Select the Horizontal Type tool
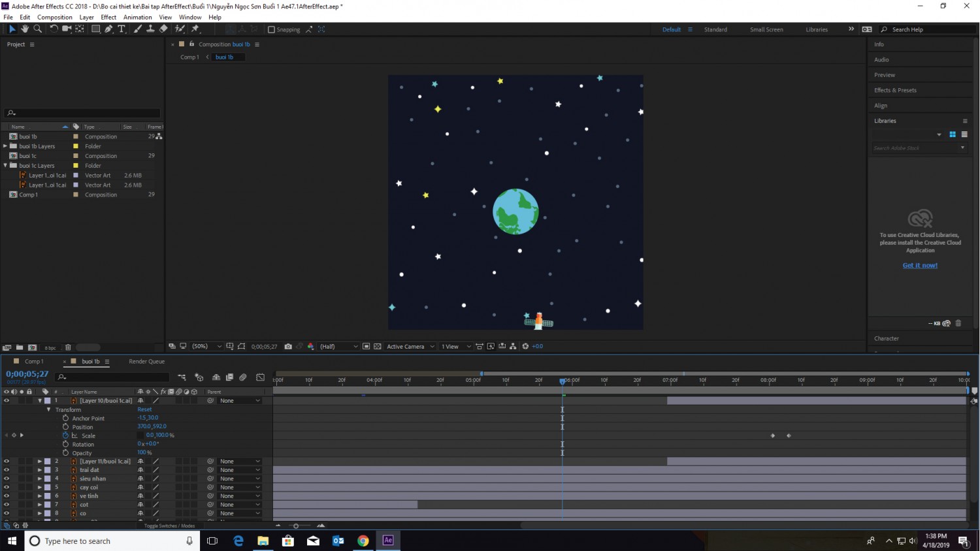 [x=122, y=29]
